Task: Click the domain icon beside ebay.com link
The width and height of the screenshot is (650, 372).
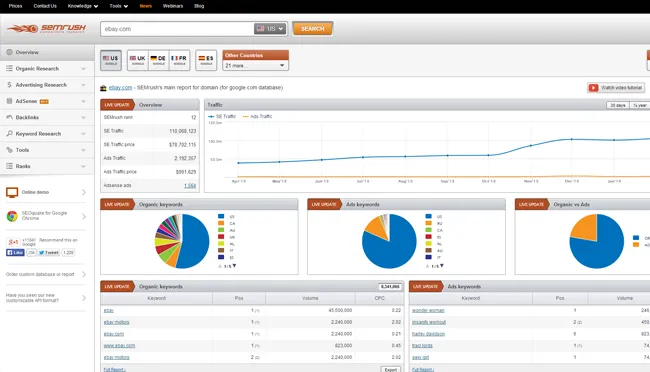Action: 103,88
